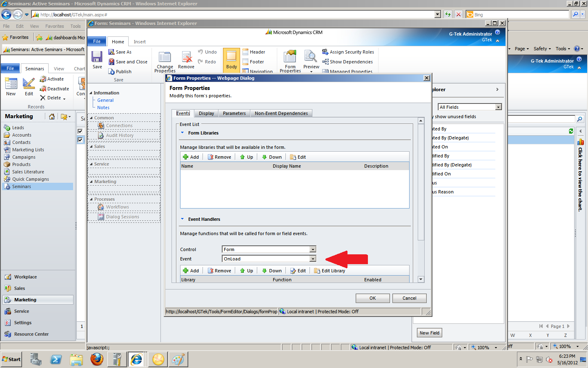Switch to the Display tab

[206, 113]
